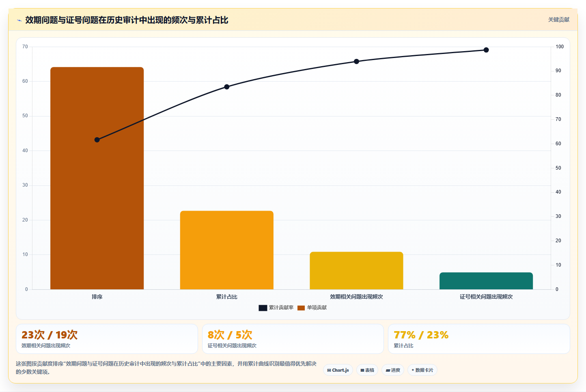The height and width of the screenshot is (392, 586).
Task: Click the 累计占比 x-axis label
Action: click(x=226, y=297)
